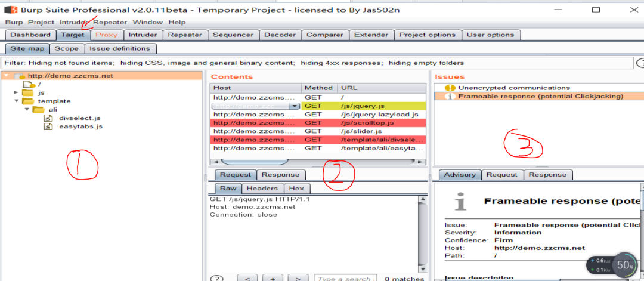Click the request pane vertical scrollbar
Screen dimensions: 644x281
coord(422,233)
